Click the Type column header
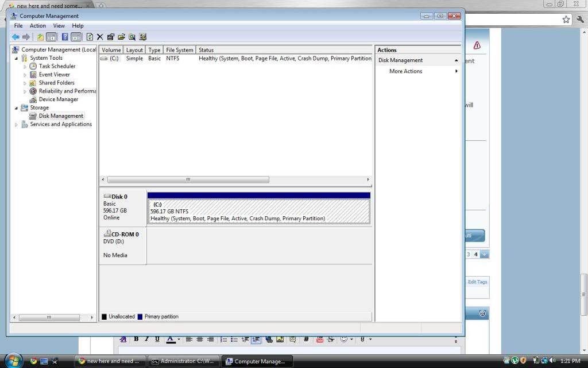588x368 pixels. pos(154,50)
